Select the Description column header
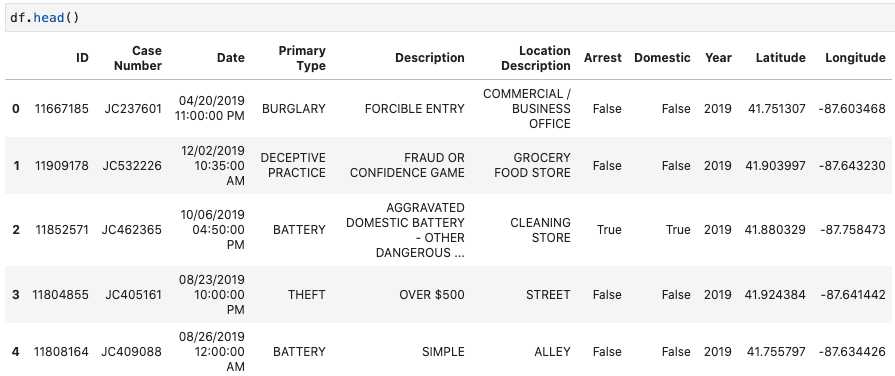 pos(430,58)
